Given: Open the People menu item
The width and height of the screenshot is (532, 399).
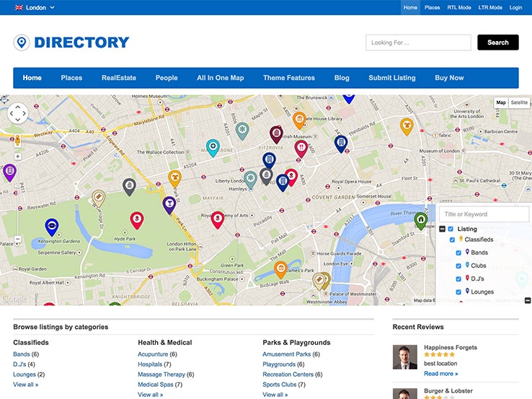Looking at the screenshot, I should pyautogui.click(x=167, y=78).
